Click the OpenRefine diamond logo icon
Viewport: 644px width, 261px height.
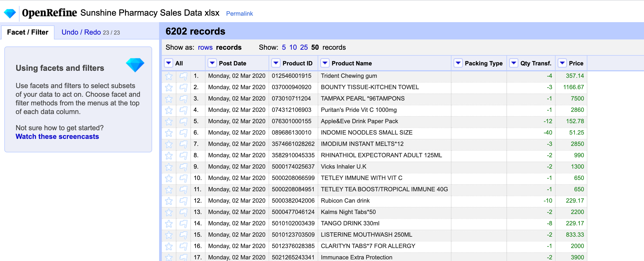(10, 13)
